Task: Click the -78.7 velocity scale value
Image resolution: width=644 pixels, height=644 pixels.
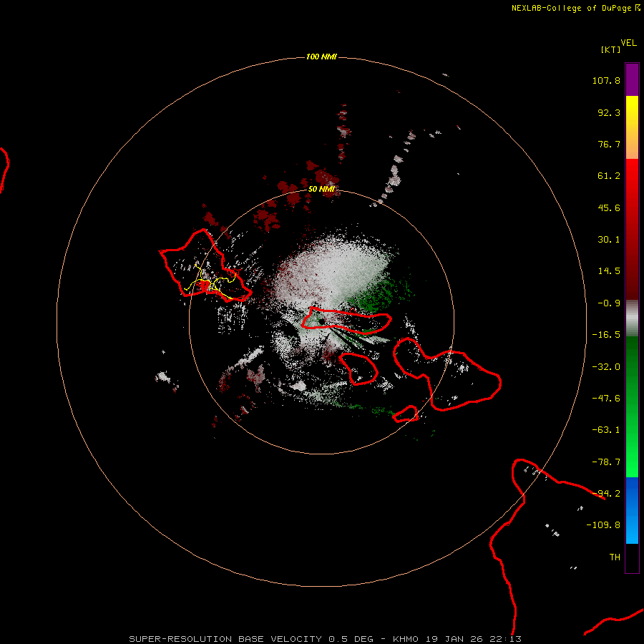Action: 606,462
